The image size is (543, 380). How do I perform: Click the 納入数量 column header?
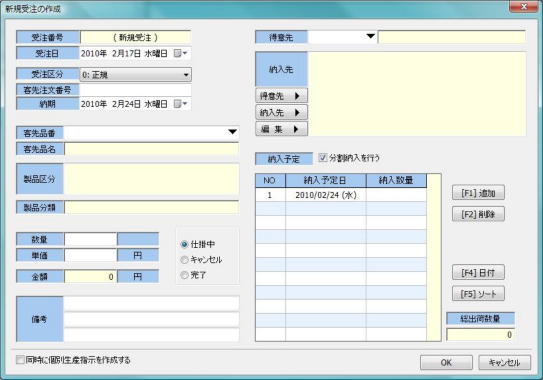396,180
